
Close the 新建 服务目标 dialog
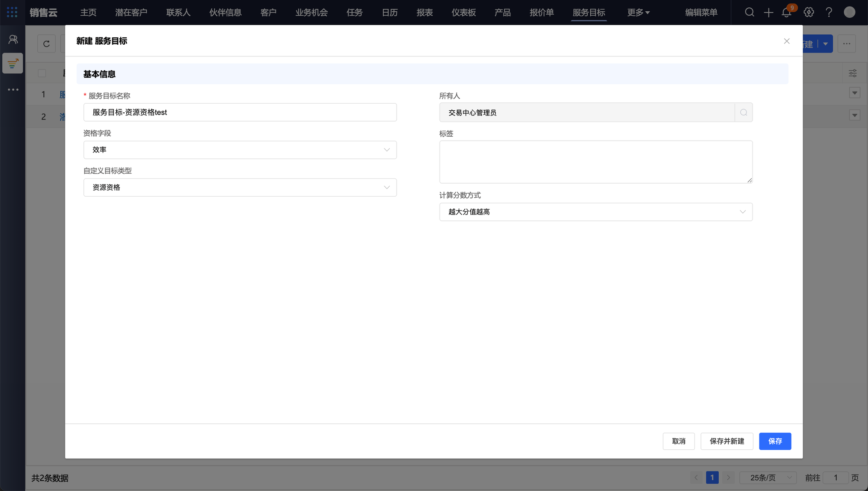[786, 41]
